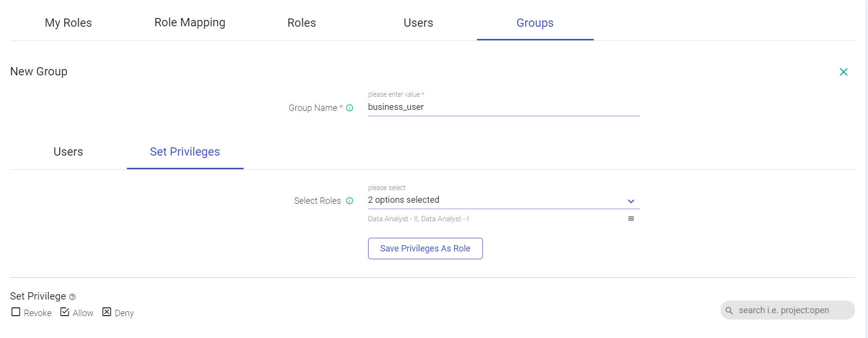The width and height of the screenshot is (868, 338).
Task: Toggle the Deny checkbox
Action: click(107, 312)
